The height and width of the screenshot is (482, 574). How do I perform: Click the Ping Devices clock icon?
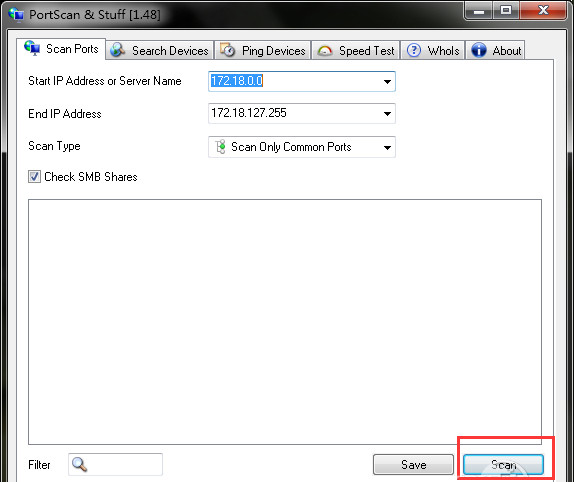[x=227, y=50]
